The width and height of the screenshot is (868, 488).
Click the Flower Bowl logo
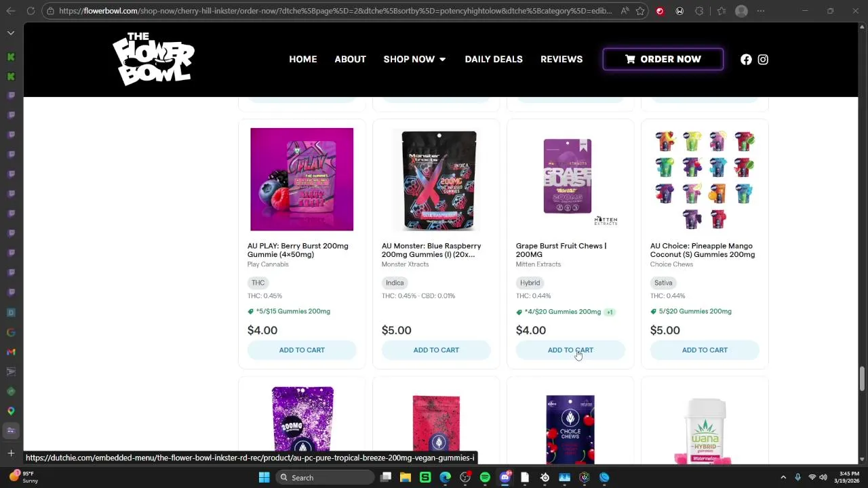coord(153,59)
